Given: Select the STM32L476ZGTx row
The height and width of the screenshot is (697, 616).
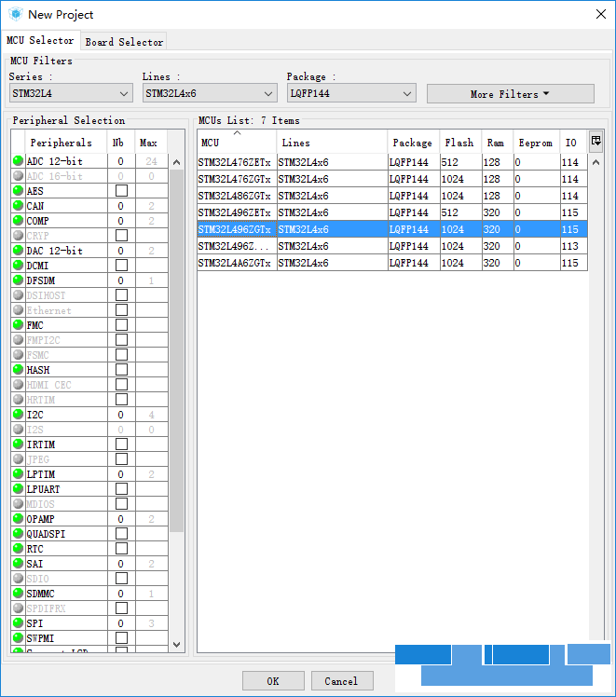Looking at the screenshot, I should coord(392,179).
